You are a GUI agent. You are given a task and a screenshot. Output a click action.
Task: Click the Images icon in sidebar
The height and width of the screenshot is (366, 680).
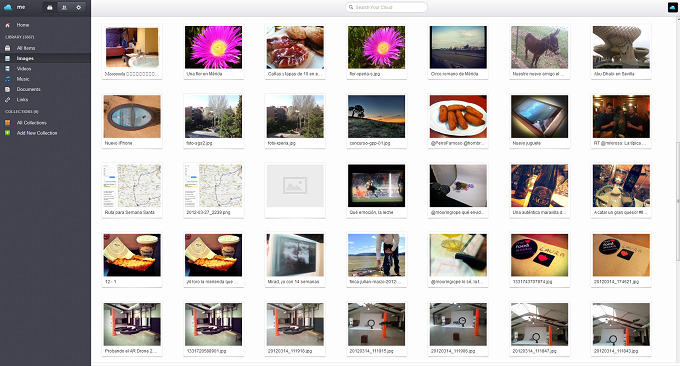point(7,59)
